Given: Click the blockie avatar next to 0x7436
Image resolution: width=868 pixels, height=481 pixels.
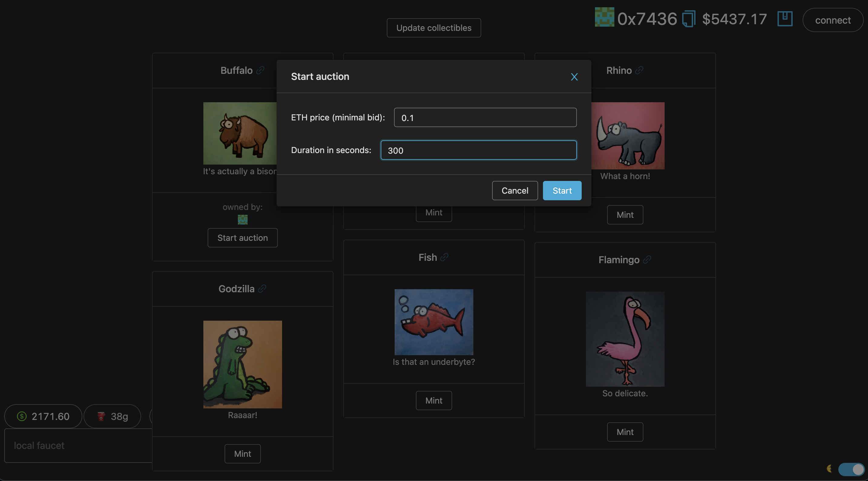Looking at the screenshot, I should click(x=604, y=17).
